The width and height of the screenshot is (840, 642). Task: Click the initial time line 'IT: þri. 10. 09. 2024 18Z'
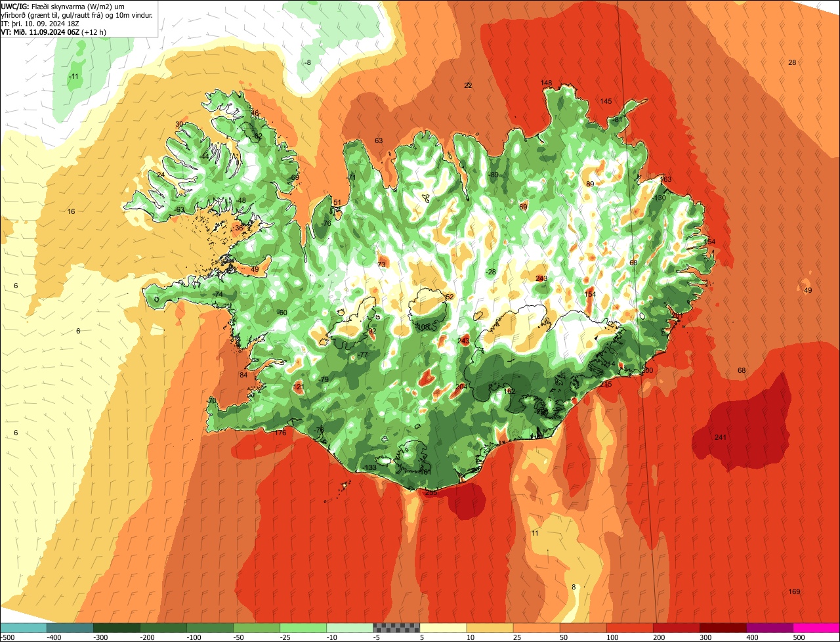tap(41, 23)
